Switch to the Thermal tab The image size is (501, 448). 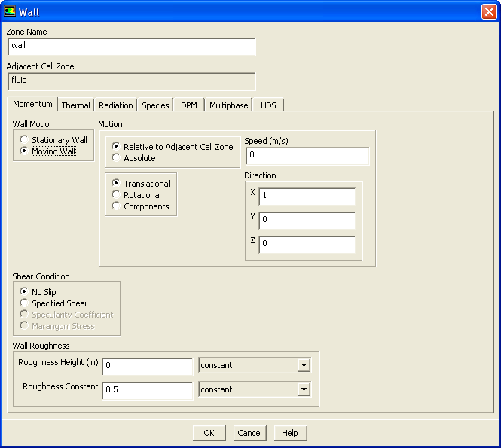coord(76,105)
